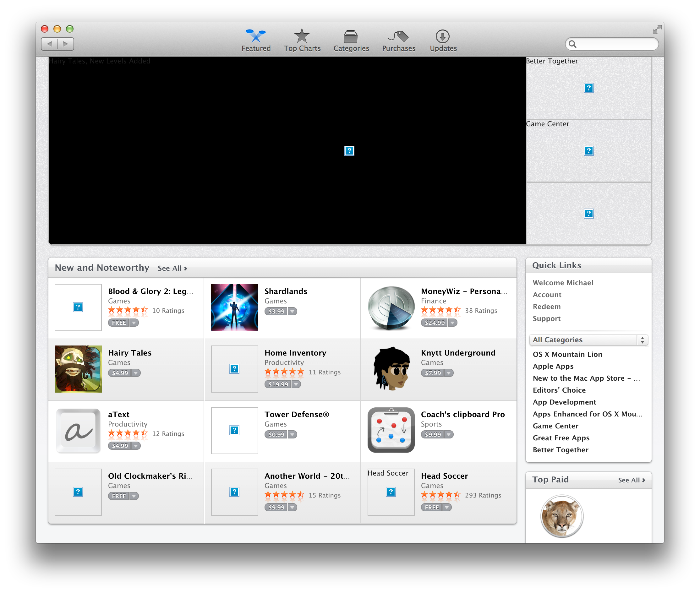Open the Welcome Michael quick link

[563, 283]
